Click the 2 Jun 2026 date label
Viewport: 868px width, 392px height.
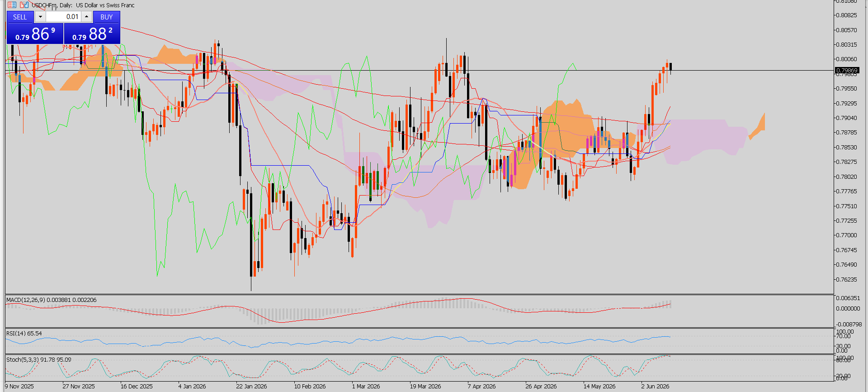pyautogui.click(x=655, y=386)
